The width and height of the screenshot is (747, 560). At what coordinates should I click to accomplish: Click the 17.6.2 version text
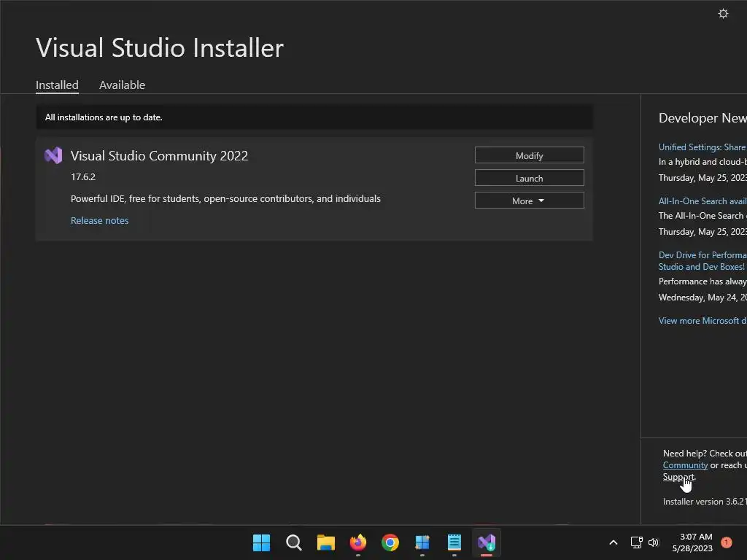[x=83, y=176]
